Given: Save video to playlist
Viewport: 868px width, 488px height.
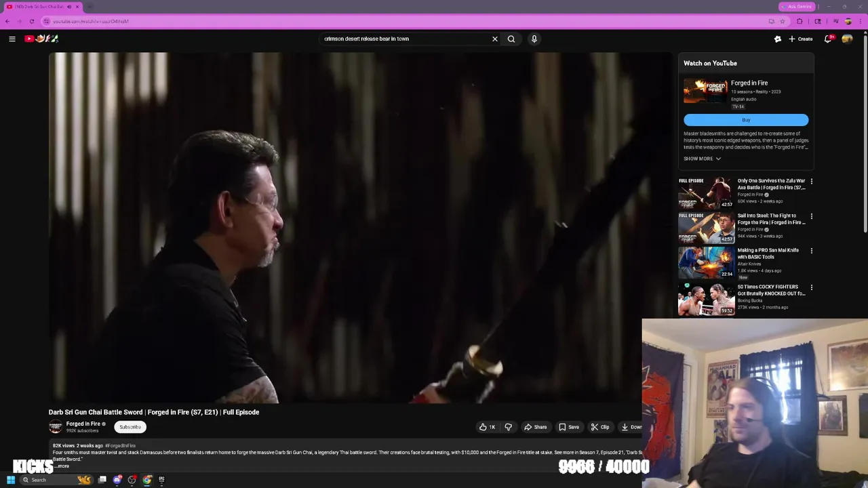Looking at the screenshot, I should pyautogui.click(x=568, y=427).
